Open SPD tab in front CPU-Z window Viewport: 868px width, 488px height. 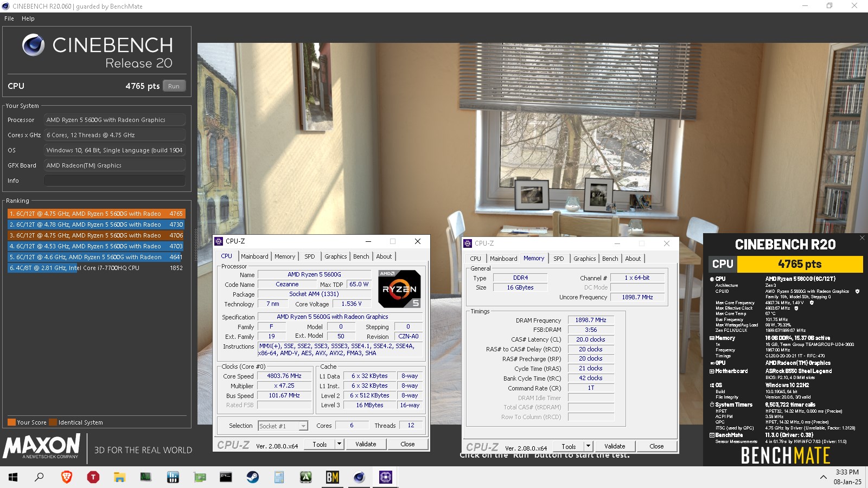point(309,256)
